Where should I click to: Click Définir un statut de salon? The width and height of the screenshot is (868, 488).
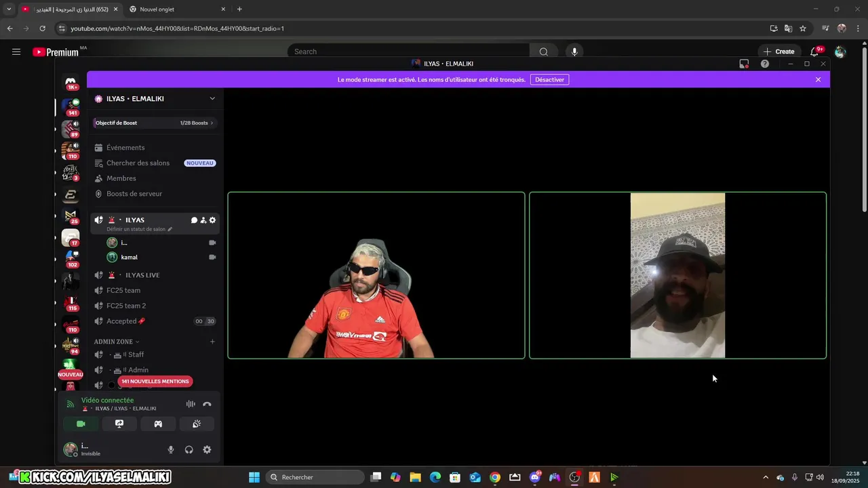tap(139, 229)
